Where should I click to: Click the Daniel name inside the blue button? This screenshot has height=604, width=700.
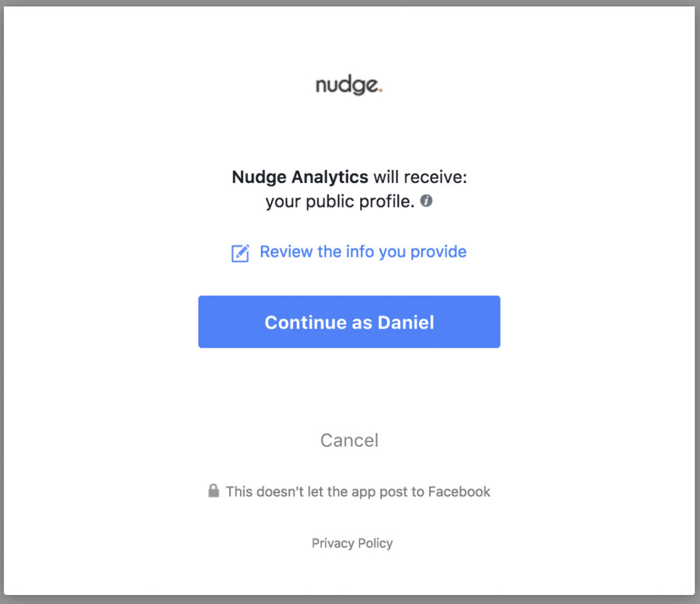(x=411, y=321)
